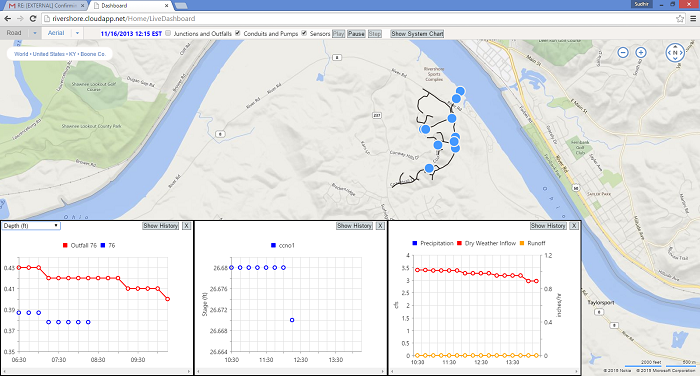The height and width of the screenshot is (376, 700).
Task: Toggle the Sensors checkbox
Action: [x=304, y=33]
